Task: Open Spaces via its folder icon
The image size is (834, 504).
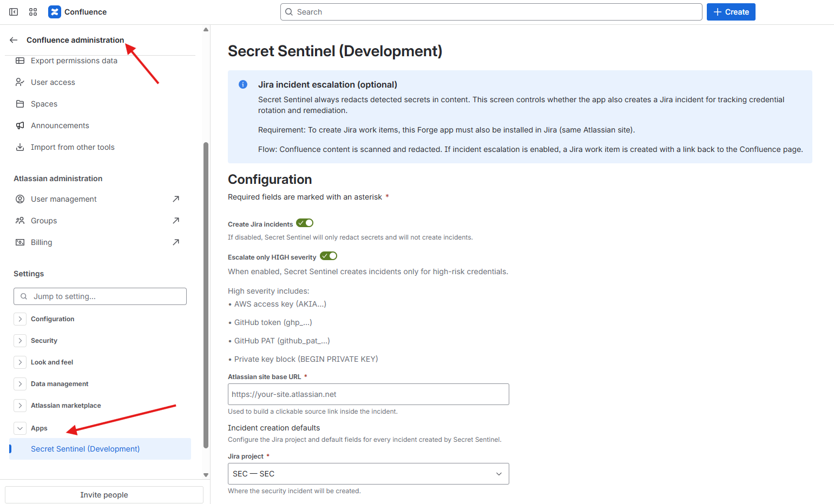Action: coord(19,103)
